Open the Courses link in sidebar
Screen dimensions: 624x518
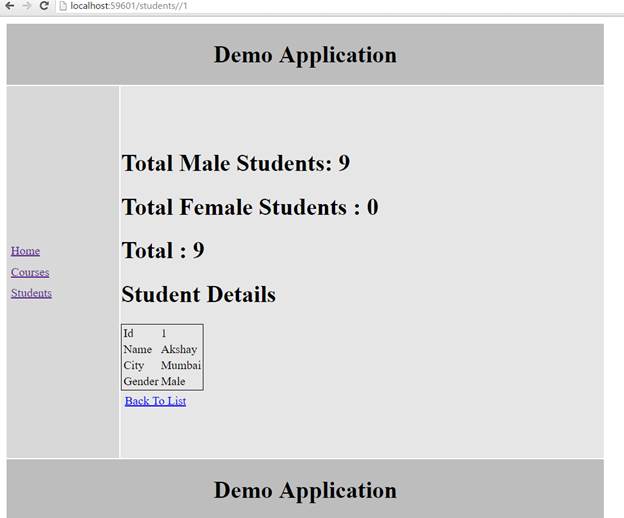pos(30,272)
